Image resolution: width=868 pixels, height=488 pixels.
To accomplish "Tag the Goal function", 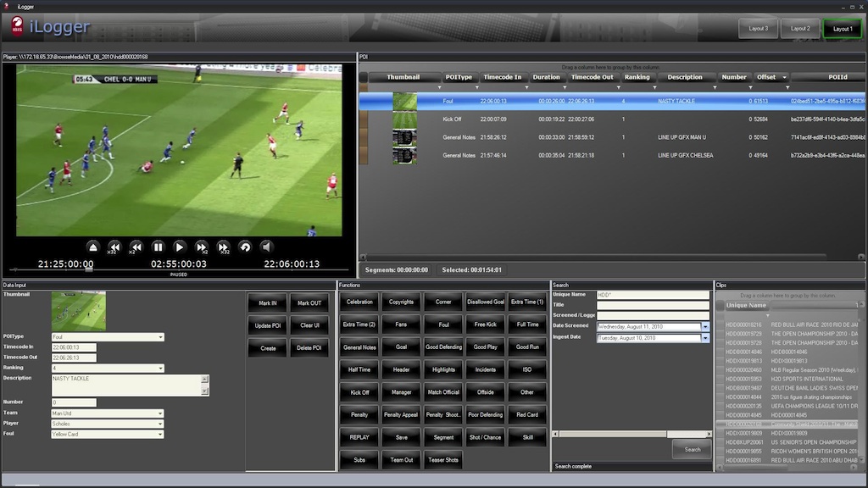I will (401, 347).
